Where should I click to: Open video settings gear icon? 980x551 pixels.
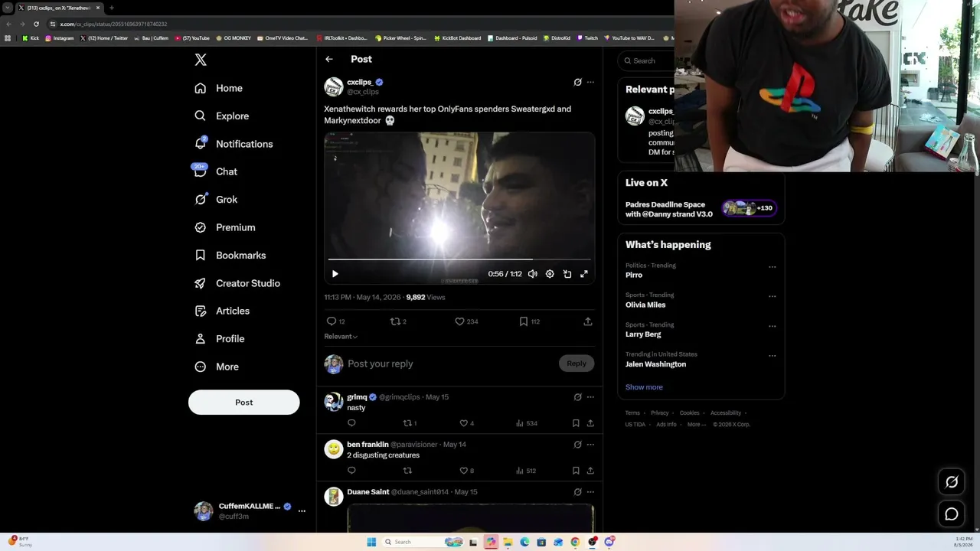click(x=550, y=274)
